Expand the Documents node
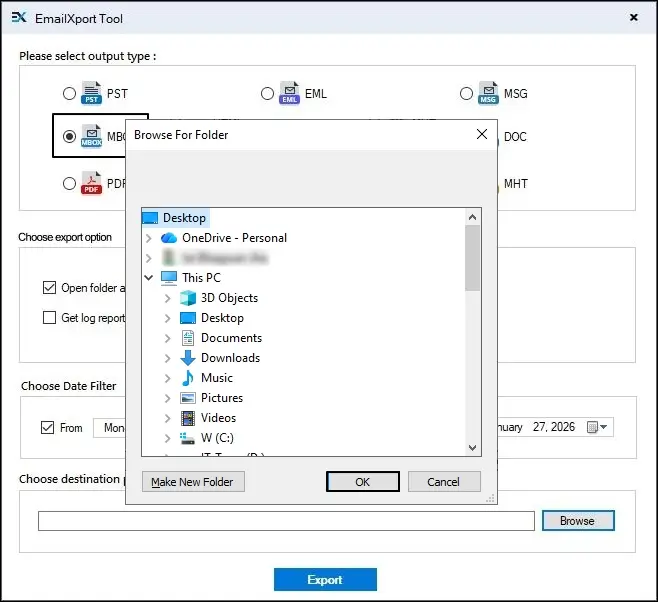The image size is (658, 602). pyautogui.click(x=167, y=338)
